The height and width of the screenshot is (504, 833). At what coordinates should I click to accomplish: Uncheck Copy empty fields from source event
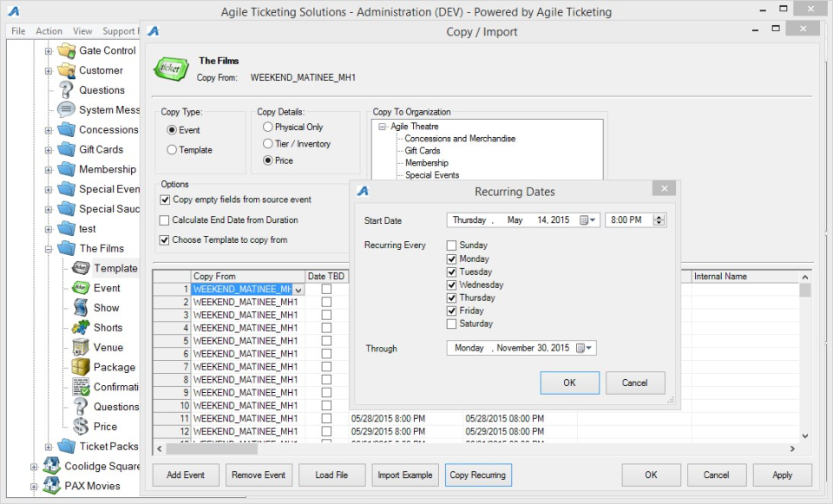163,199
